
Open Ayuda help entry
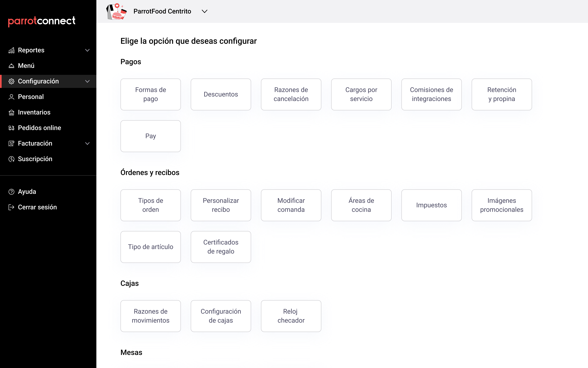(48, 192)
